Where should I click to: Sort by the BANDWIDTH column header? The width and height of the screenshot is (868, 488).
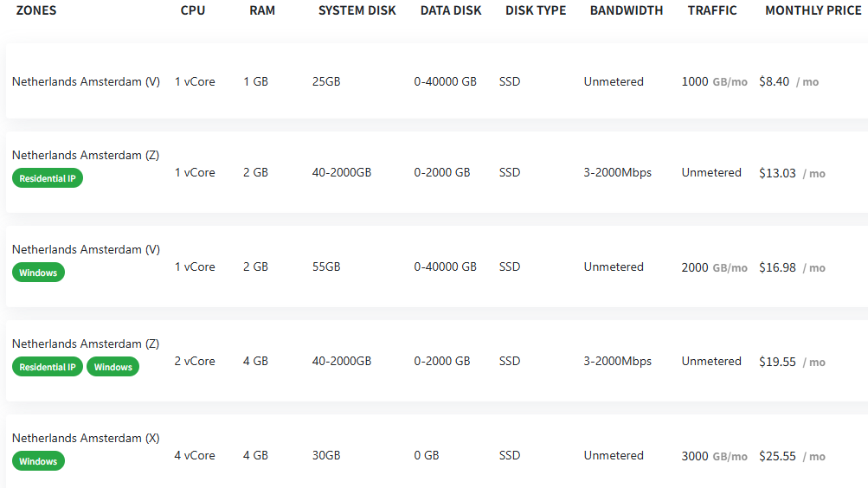pos(626,10)
